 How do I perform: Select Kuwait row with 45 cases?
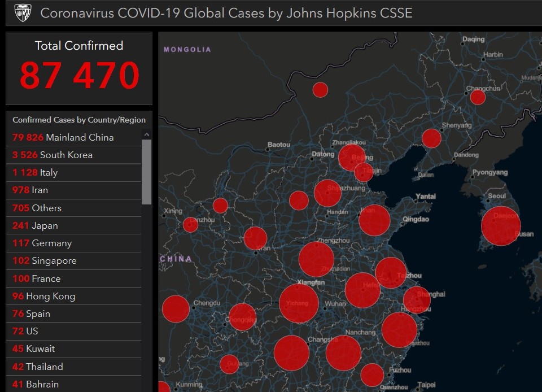pyautogui.click(x=73, y=349)
